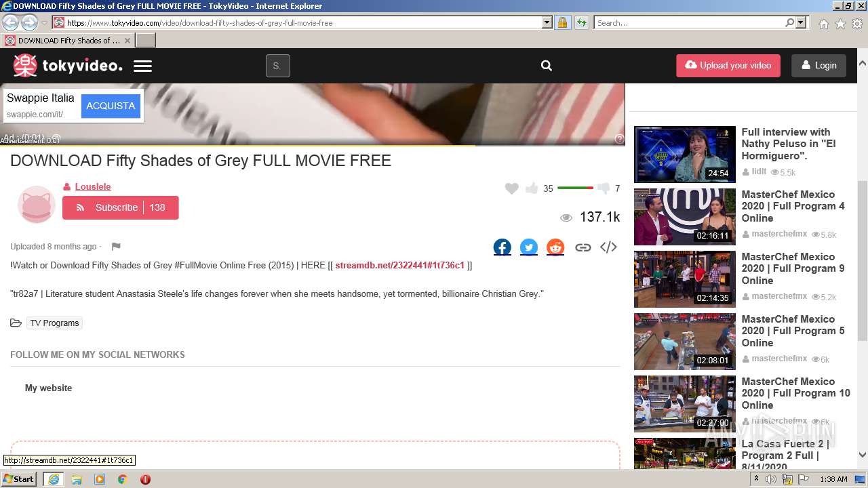The height and width of the screenshot is (488, 868).
Task: Click the heart favorite icon
Action: tap(512, 188)
